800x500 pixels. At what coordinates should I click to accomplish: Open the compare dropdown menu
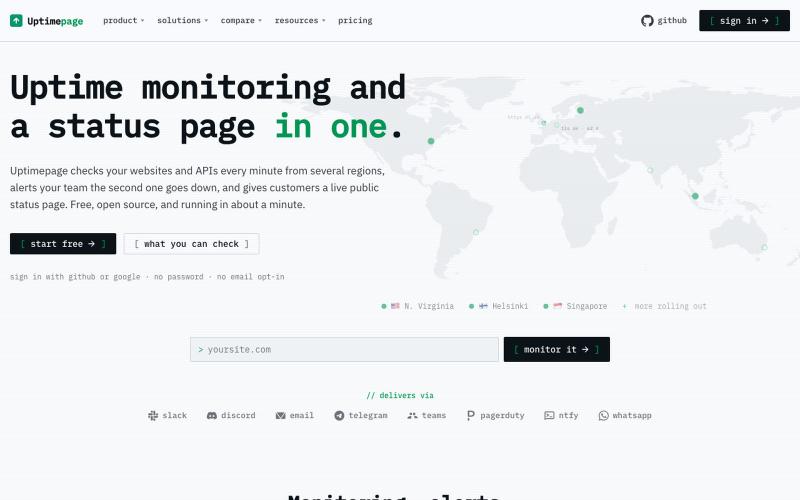pos(241,20)
